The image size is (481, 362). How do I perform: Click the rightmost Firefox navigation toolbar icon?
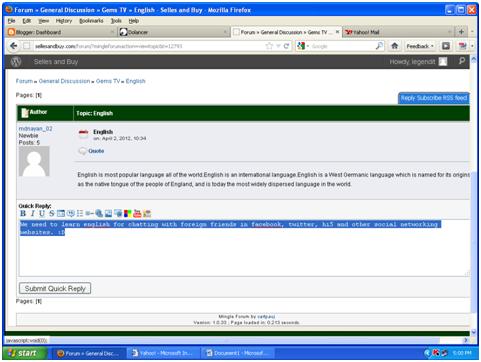(x=462, y=46)
